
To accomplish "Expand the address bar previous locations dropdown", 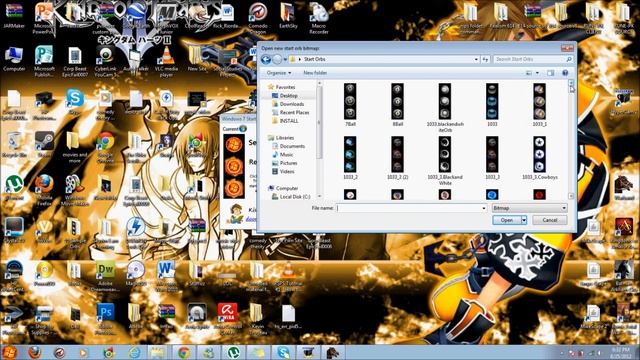I will [476, 60].
